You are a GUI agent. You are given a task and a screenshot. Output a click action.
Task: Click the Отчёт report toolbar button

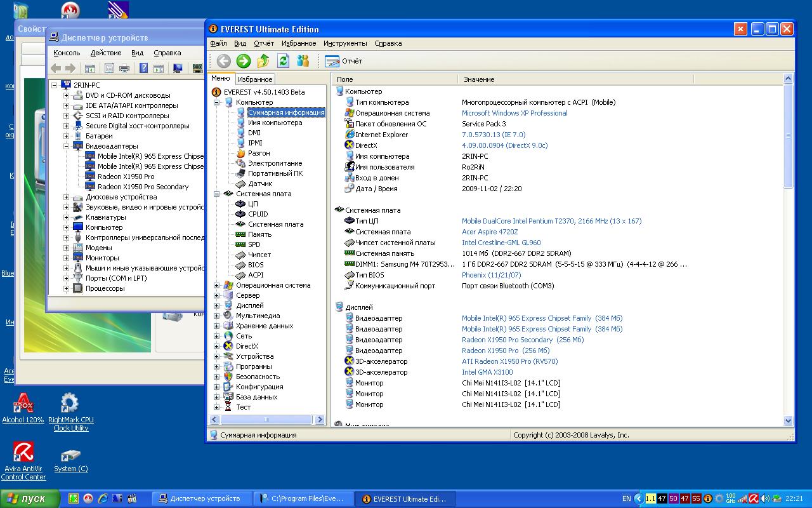pos(344,61)
